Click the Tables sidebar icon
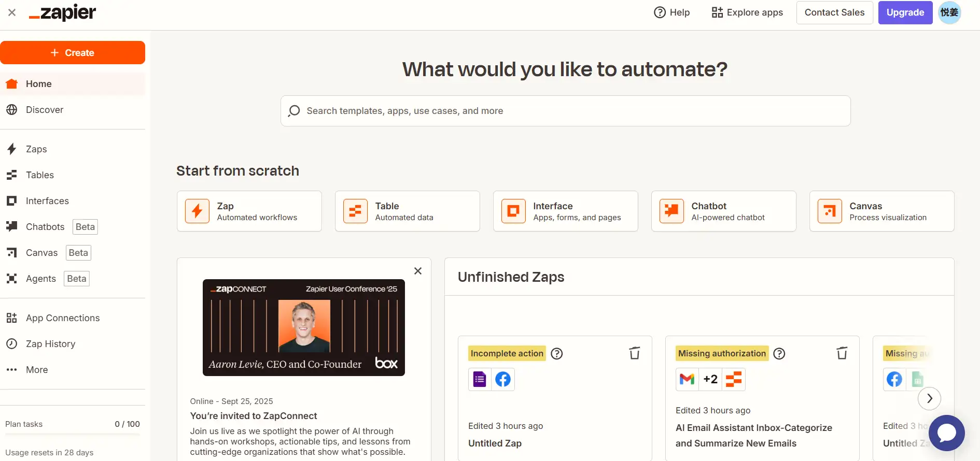 click(x=12, y=175)
